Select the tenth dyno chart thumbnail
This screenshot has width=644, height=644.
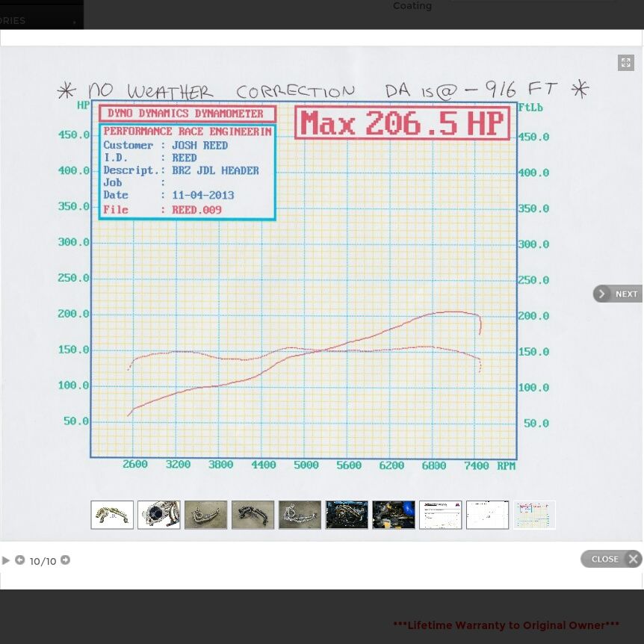pyautogui.click(x=534, y=515)
